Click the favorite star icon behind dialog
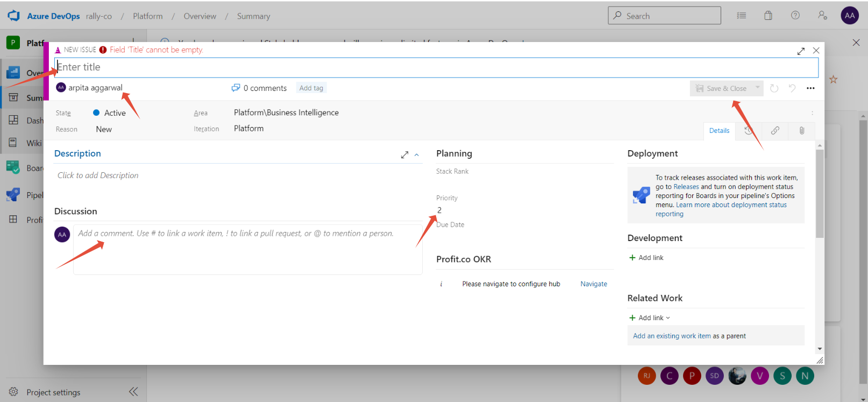The height and width of the screenshot is (402, 868). (x=833, y=80)
